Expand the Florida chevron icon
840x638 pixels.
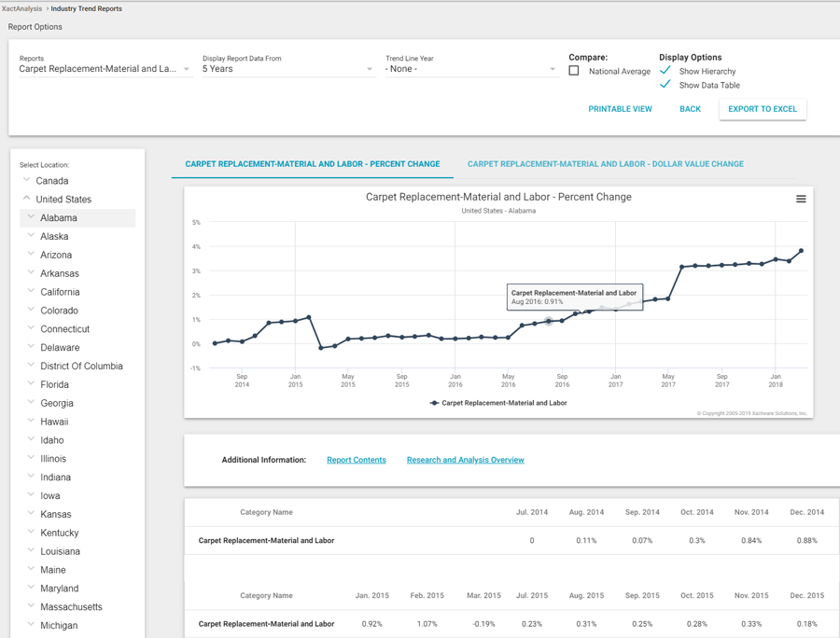tap(31, 384)
